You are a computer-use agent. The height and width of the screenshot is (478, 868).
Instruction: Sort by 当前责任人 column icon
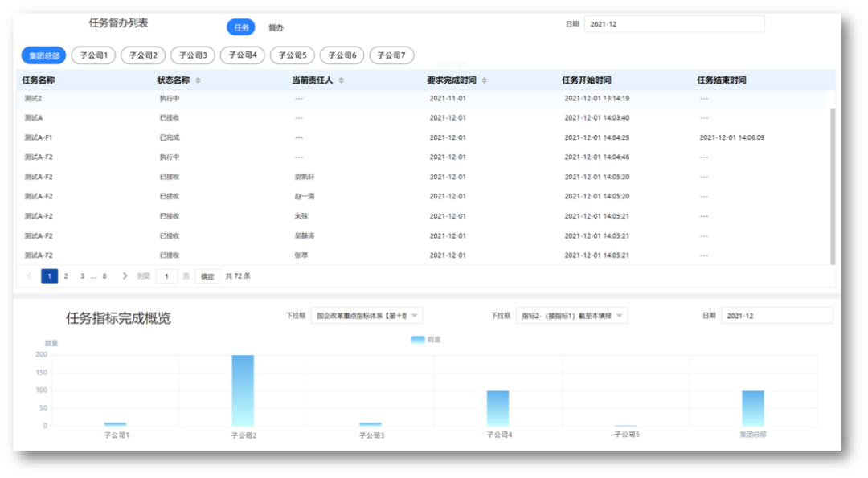tap(341, 80)
